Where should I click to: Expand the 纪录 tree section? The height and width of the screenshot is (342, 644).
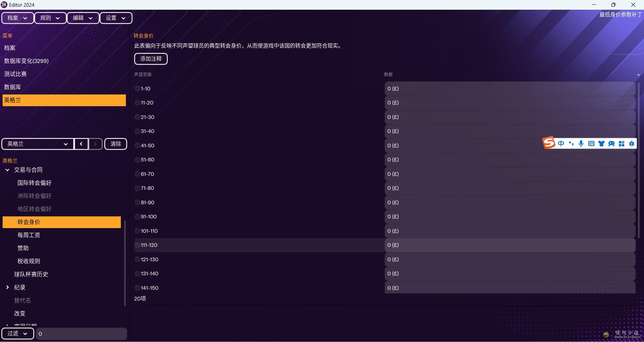point(7,287)
